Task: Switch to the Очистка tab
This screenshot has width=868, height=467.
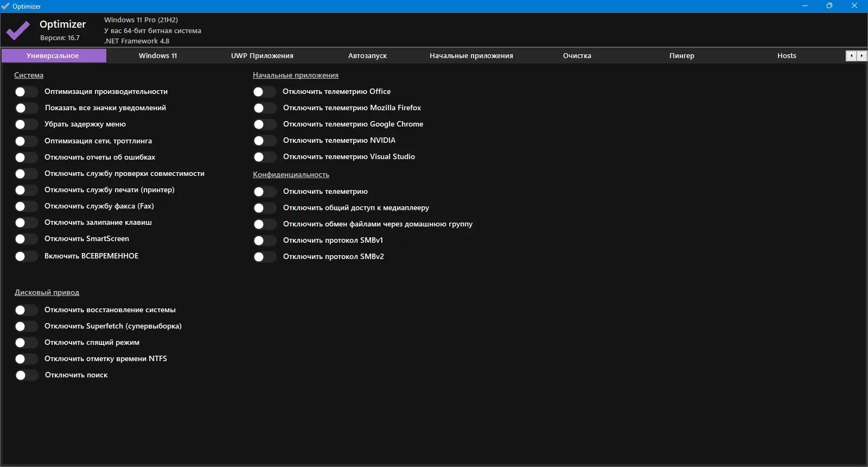Action: pyautogui.click(x=577, y=55)
